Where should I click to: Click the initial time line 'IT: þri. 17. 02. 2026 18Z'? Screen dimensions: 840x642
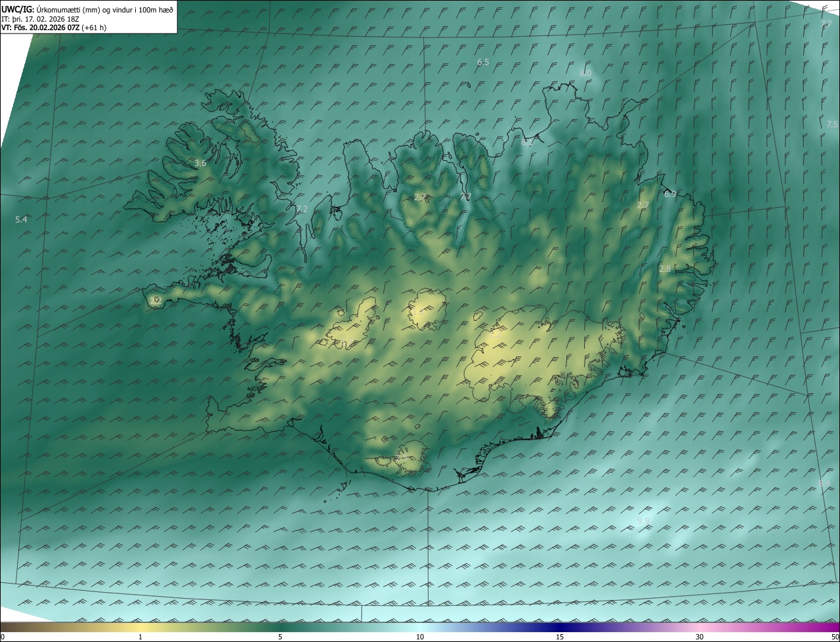click(x=40, y=19)
